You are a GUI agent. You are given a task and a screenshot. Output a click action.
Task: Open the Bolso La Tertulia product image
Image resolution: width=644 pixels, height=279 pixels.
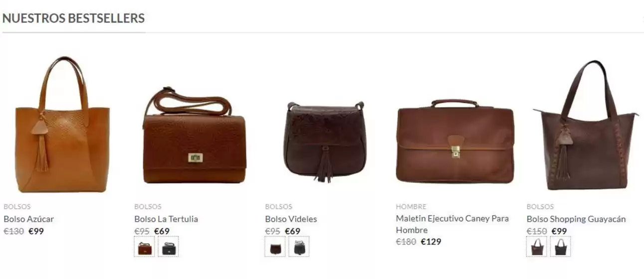(x=194, y=136)
